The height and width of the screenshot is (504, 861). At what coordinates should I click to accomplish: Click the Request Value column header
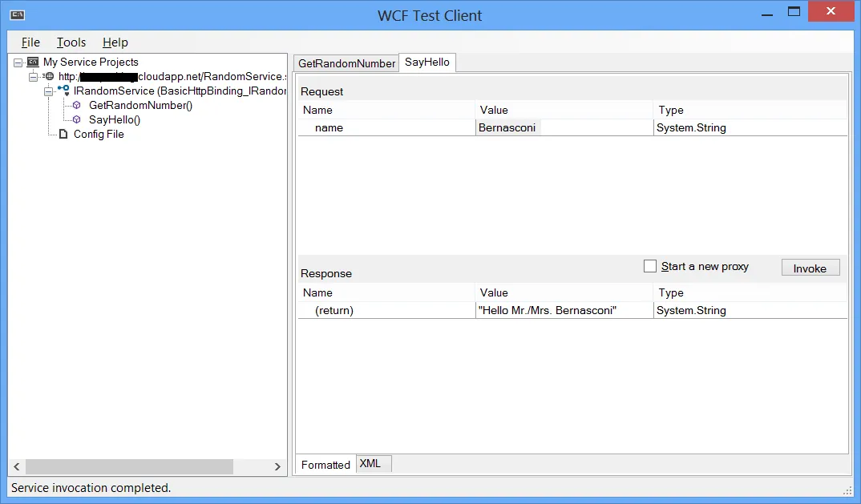click(564, 110)
